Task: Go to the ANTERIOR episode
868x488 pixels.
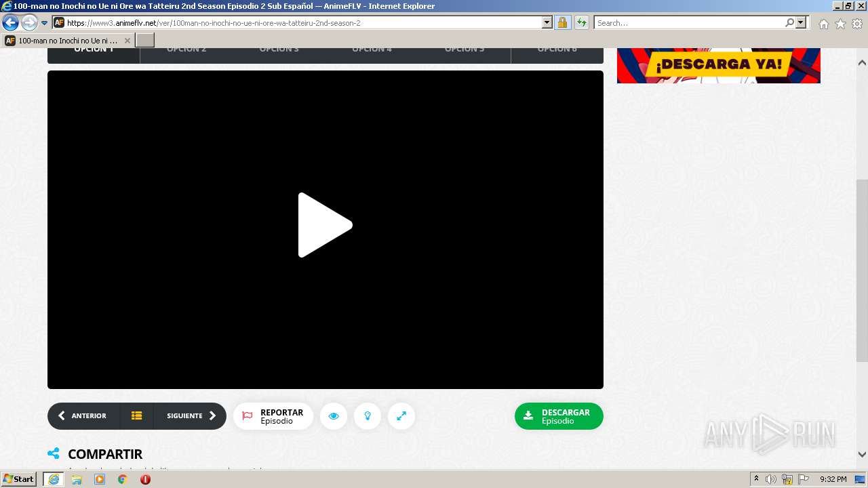Action: (83, 416)
